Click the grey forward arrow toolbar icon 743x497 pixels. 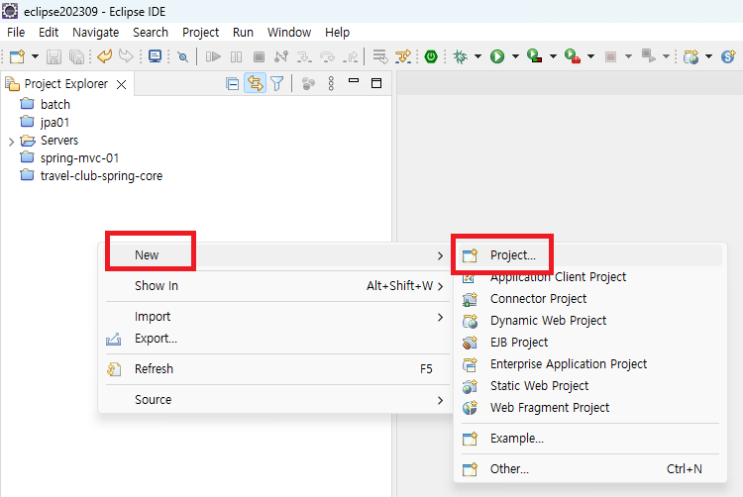pos(126,56)
